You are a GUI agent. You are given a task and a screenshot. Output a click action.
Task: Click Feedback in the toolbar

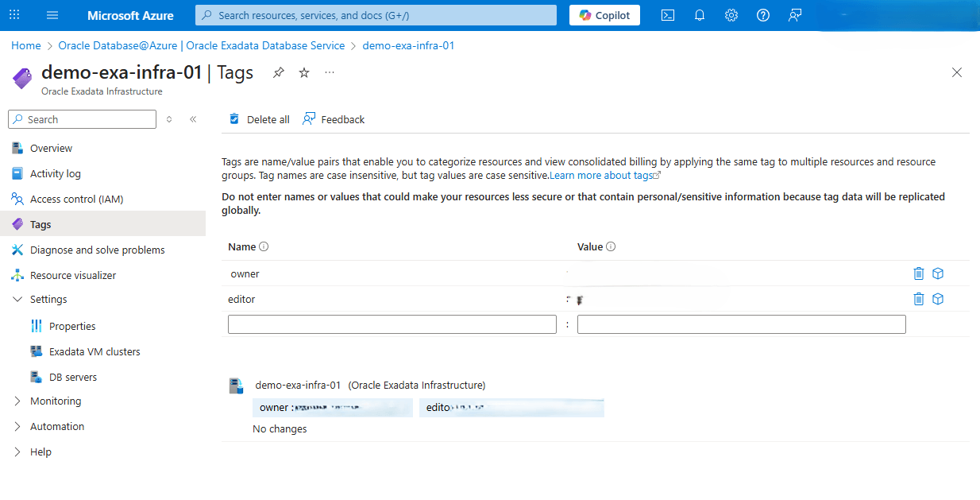pyautogui.click(x=334, y=119)
